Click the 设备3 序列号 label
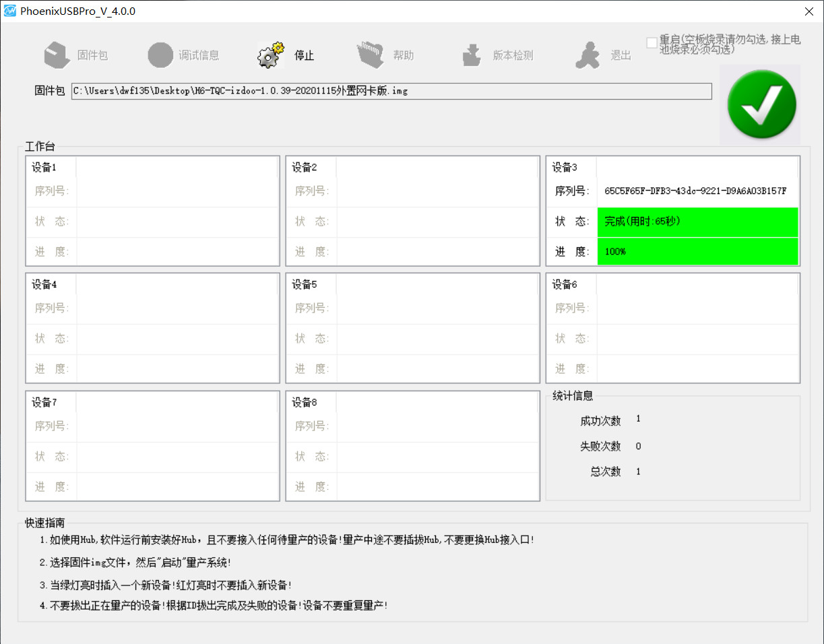 coord(572,191)
